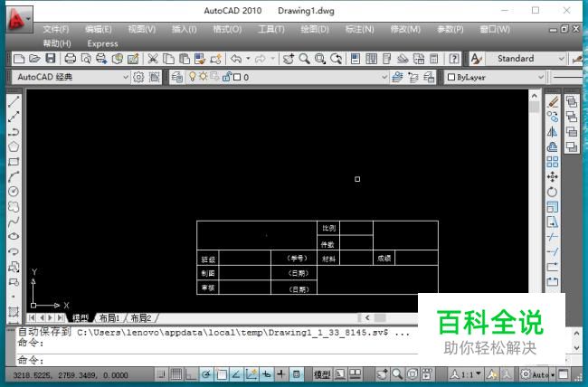Click the Erase tool in Modify toolbar
This screenshot has width=588, height=387.
pyautogui.click(x=553, y=101)
